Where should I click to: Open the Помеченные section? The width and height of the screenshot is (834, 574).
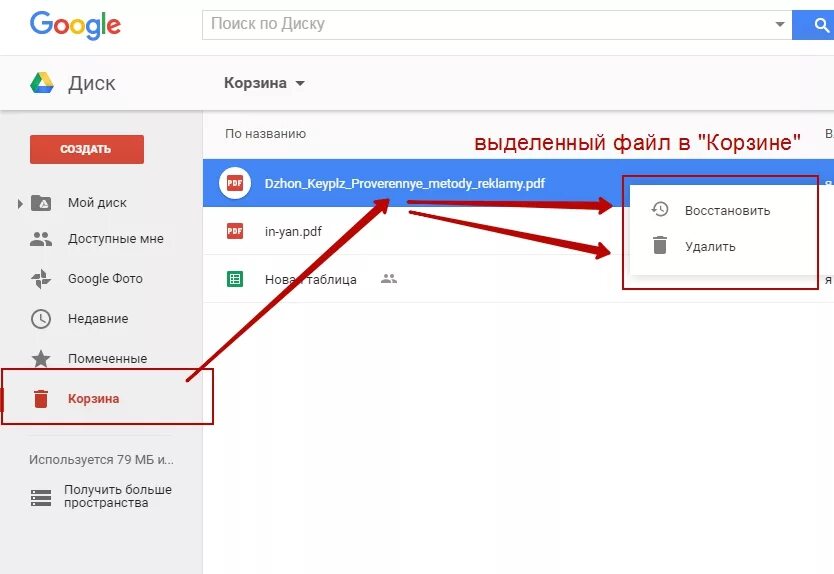(x=107, y=359)
